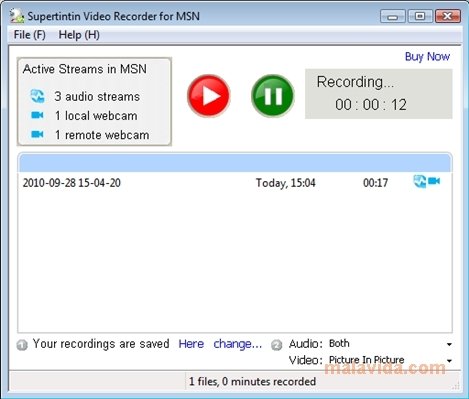
Task: Click the 3 audio streams label
Action: click(97, 97)
